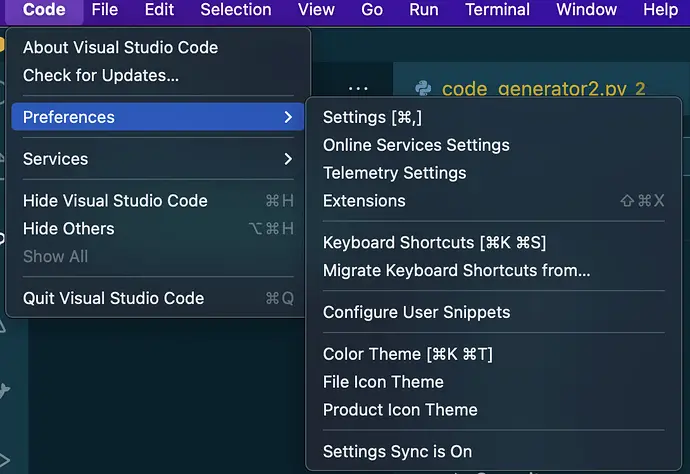690x474 pixels.
Task: Open Extensions from Preferences submenu
Action: tap(494, 201)
